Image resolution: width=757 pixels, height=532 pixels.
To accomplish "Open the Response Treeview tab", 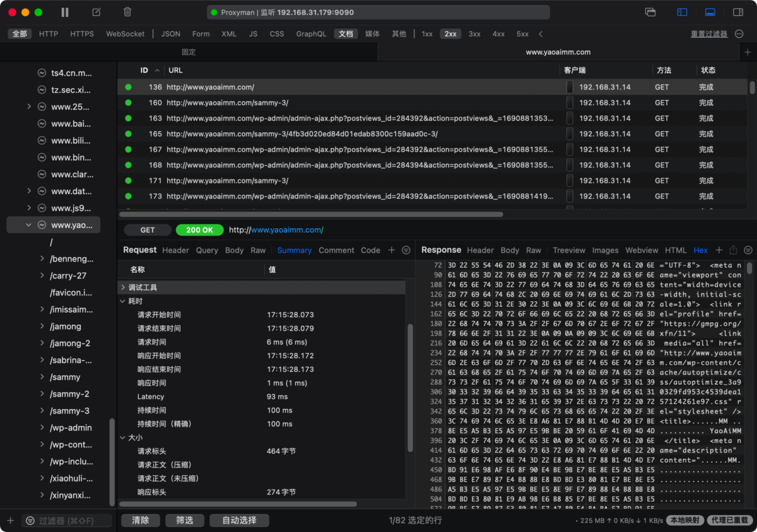I will [569, 250].
